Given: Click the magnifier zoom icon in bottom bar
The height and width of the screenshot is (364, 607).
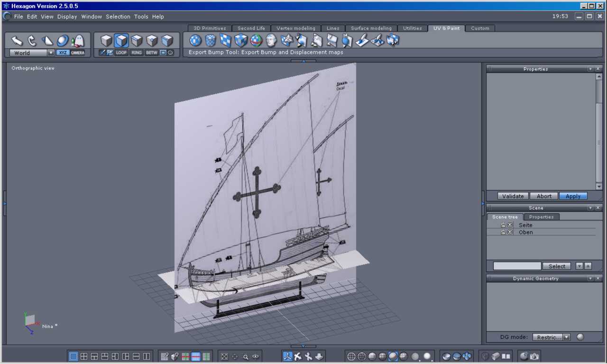Looking at the screenshot, I should click(x=246, y=356).
